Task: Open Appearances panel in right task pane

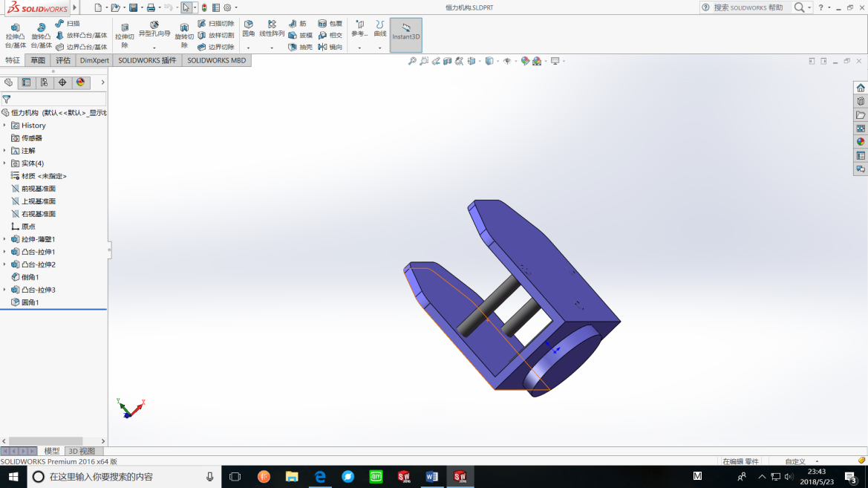Action: (x=861, y=142)
